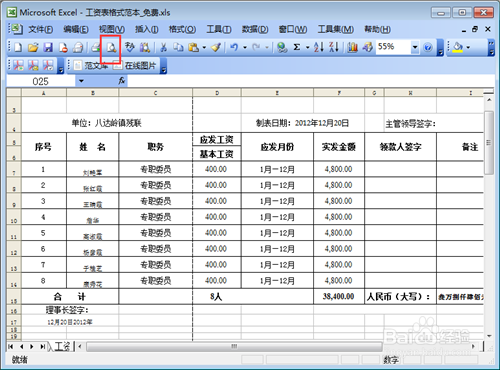
Task: Click the Drawing toolbar icon
Action: click(368, 48)
